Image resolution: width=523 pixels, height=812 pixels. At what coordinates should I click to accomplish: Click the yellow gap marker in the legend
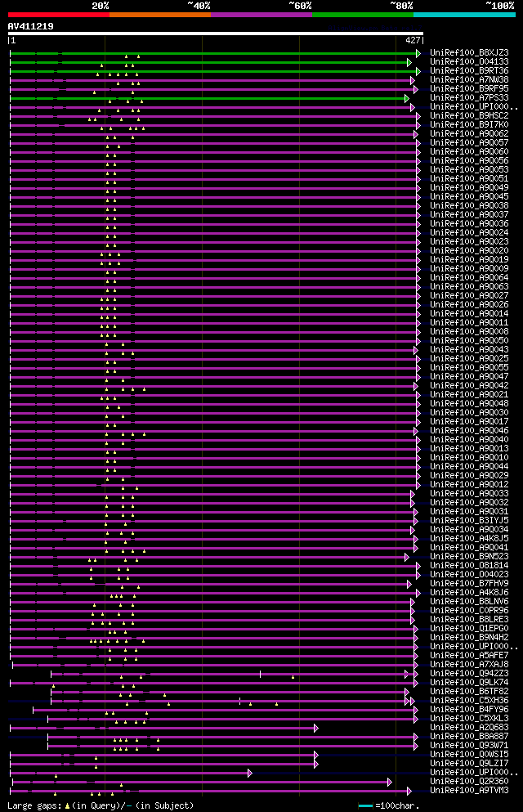point(67,805)
